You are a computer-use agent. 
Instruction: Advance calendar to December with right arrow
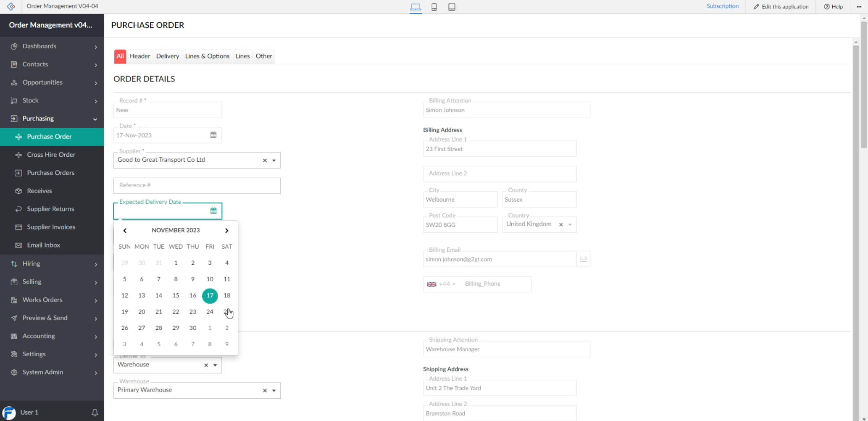click(226, 230)
